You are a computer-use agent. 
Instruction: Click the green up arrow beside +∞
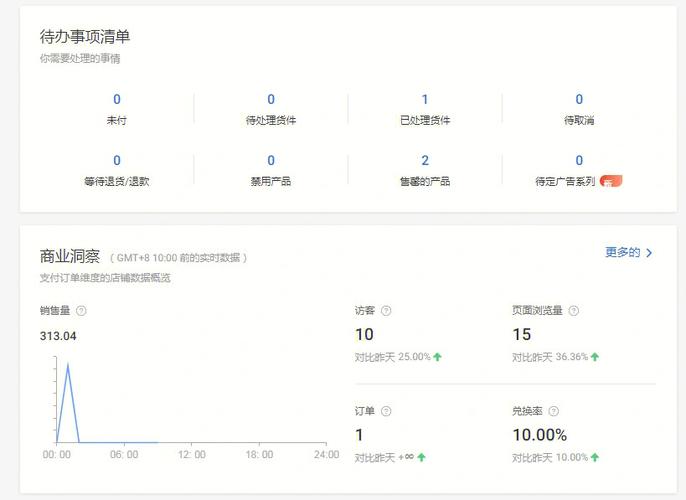point(421,458)
